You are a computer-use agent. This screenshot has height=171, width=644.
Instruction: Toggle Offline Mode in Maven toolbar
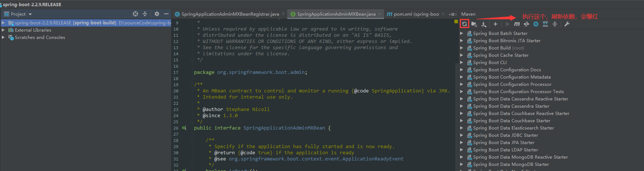pyautogui.click(x=526, y=24)
